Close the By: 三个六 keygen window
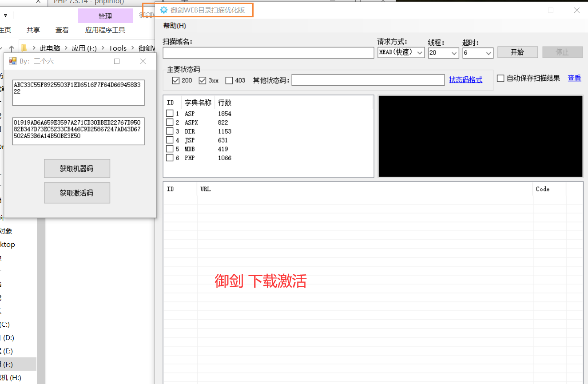This screenshot has height=384, width=588. (143, 61)
